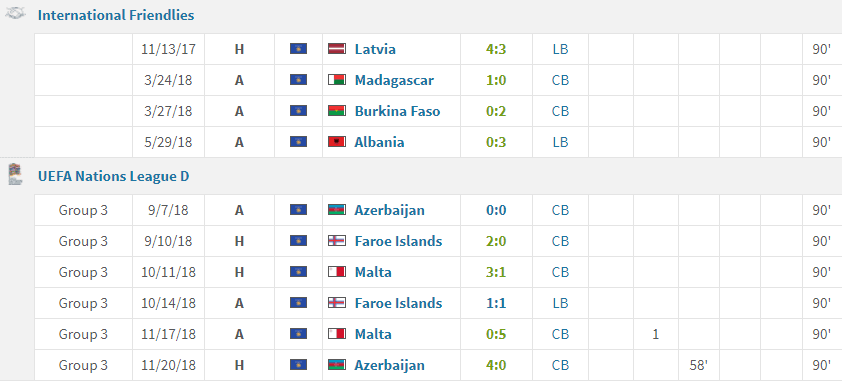
Task: Open the Albania team link
Action: coord(379,142)
